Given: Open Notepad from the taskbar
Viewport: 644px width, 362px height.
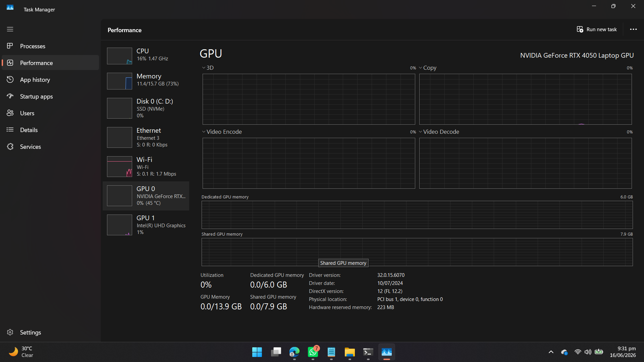Looking at the screenshot, I should [x=331, y=352].
